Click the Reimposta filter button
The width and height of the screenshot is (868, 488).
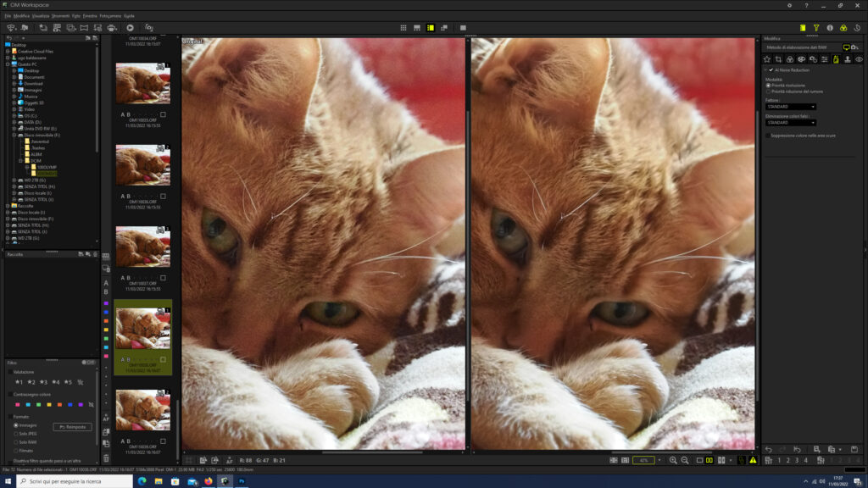click(x=73, y=427)
